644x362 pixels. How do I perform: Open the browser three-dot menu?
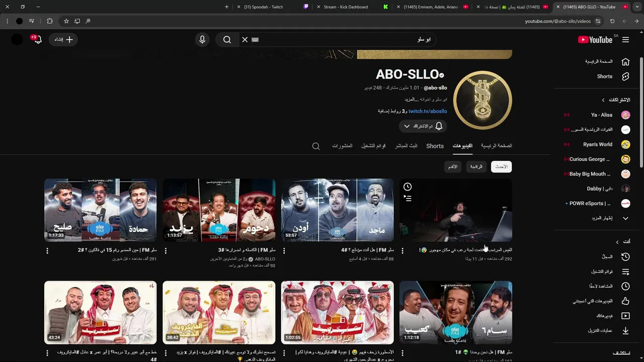pyautogui.click(x=7, y=21)
